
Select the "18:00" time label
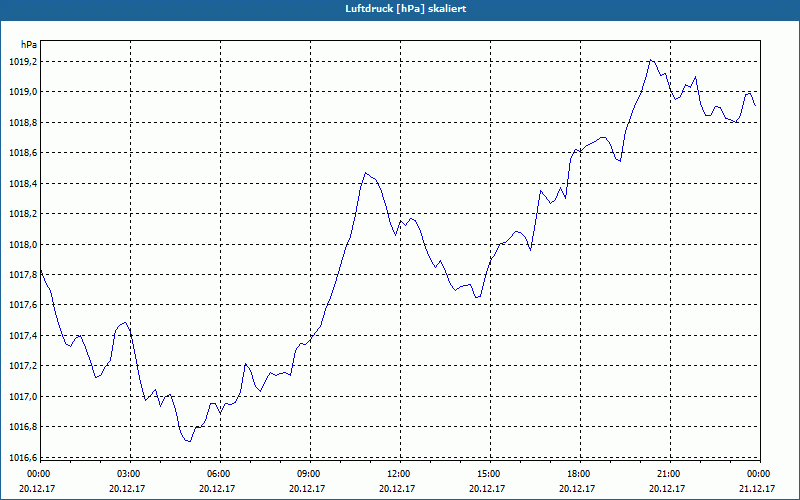[x=580, y=474]
